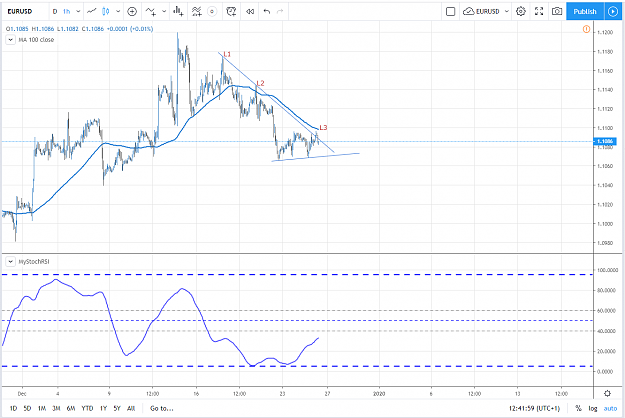This screenshot has height=418, width=625.
Task: Enter fullscreen mode
Action: click(x=539, y=12)
